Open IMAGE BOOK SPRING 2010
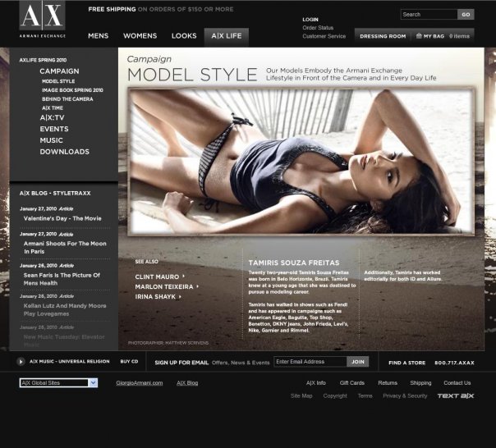Screen dimensions: 496x448 click(x=72, y=90)
